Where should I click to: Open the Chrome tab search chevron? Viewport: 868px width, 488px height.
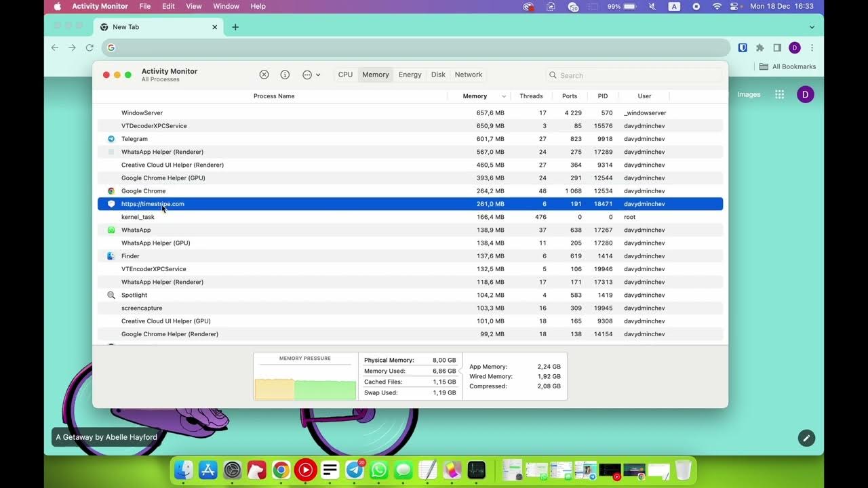pos(812,27)
